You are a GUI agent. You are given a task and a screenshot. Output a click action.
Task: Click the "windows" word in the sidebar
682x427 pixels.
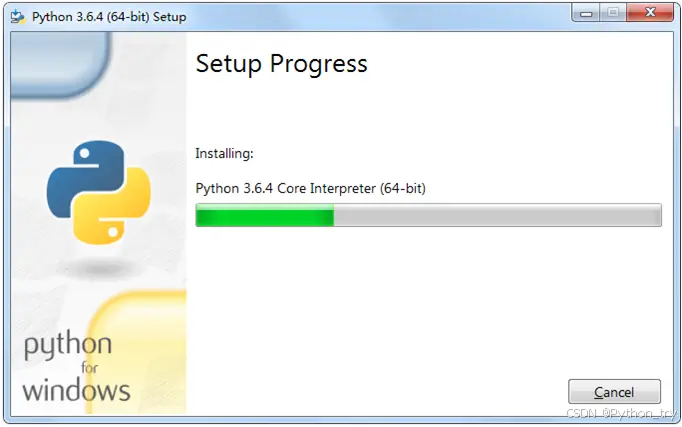(x=76, y=390)
